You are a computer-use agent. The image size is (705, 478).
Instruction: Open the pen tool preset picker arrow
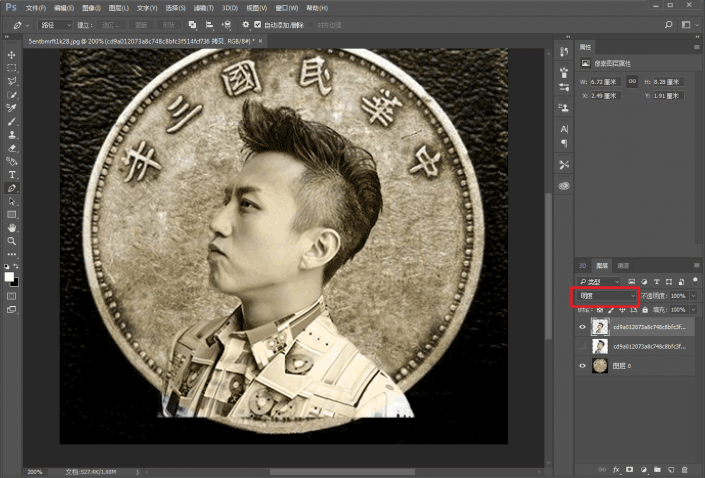[x=28, y=25]
